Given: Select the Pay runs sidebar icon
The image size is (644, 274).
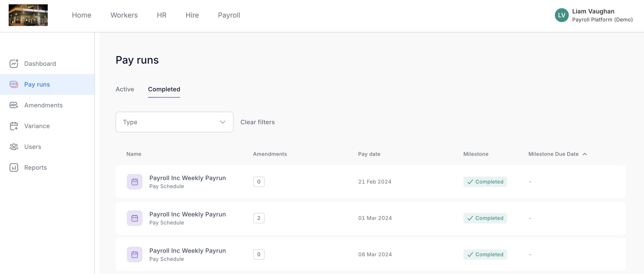Looking at the screenshot, I should (14, 84).
